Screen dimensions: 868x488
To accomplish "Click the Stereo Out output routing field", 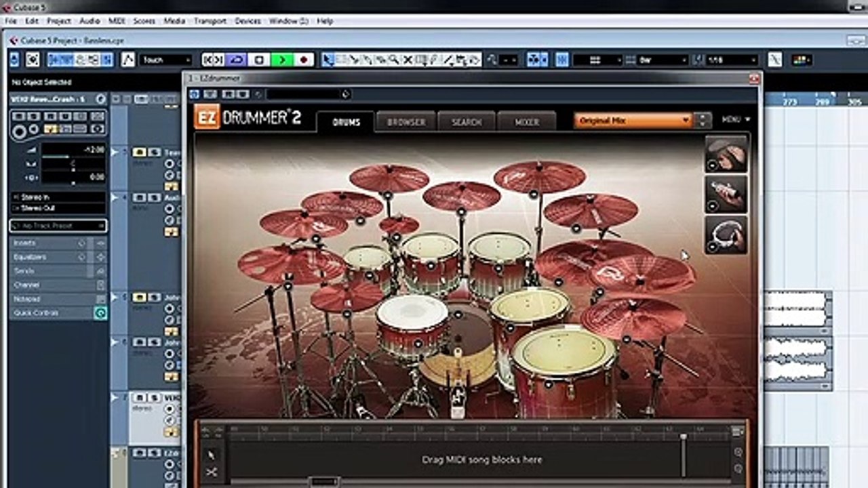I will [58, 208].
